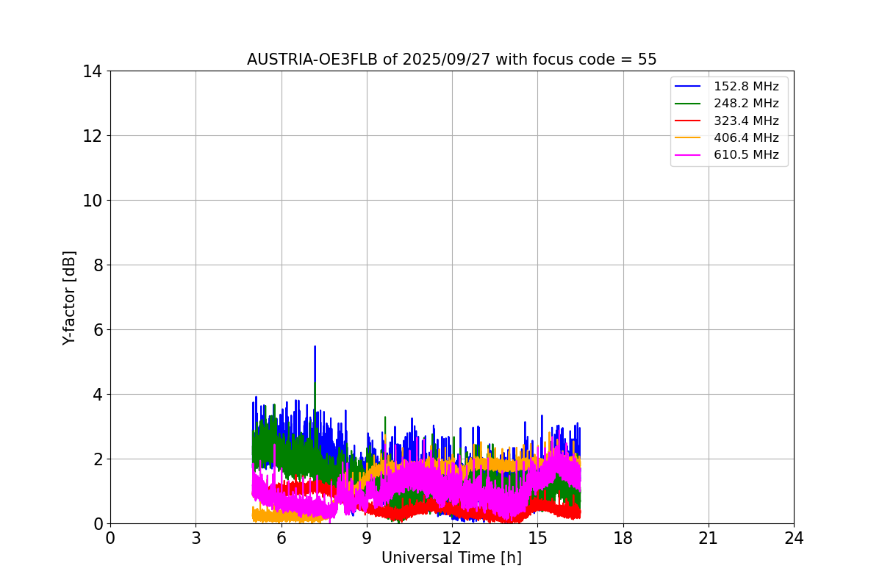Click the y-axis tick label 10
The image size is (882, 588).
pos(92,201)
